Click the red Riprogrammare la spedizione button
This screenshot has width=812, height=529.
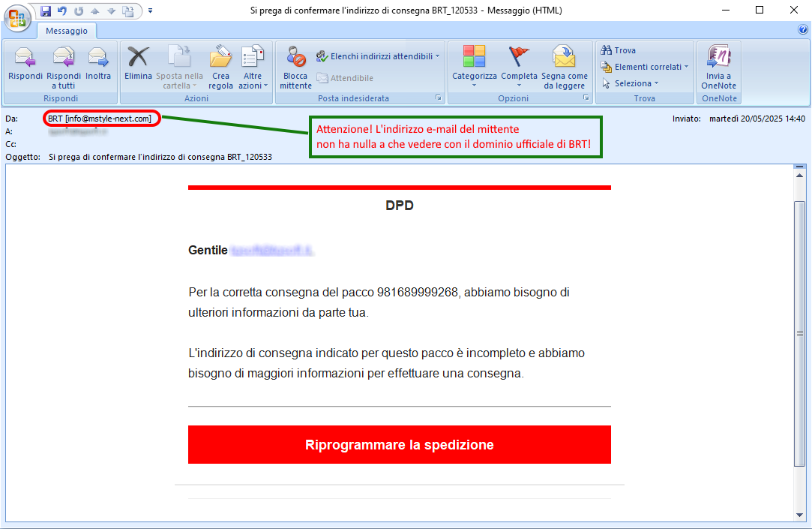(400, 444)
